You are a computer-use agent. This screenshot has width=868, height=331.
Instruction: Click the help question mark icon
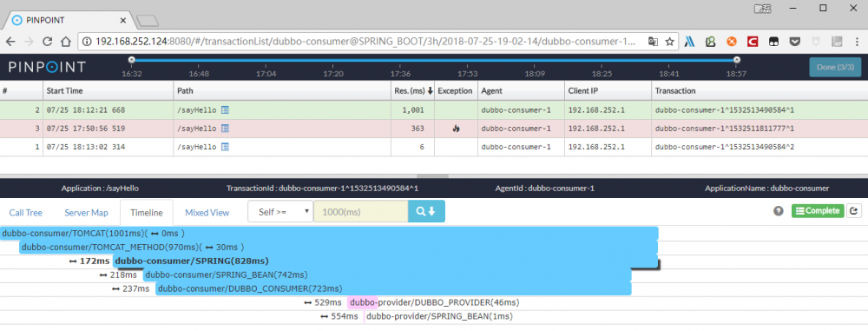click(779, 211)
